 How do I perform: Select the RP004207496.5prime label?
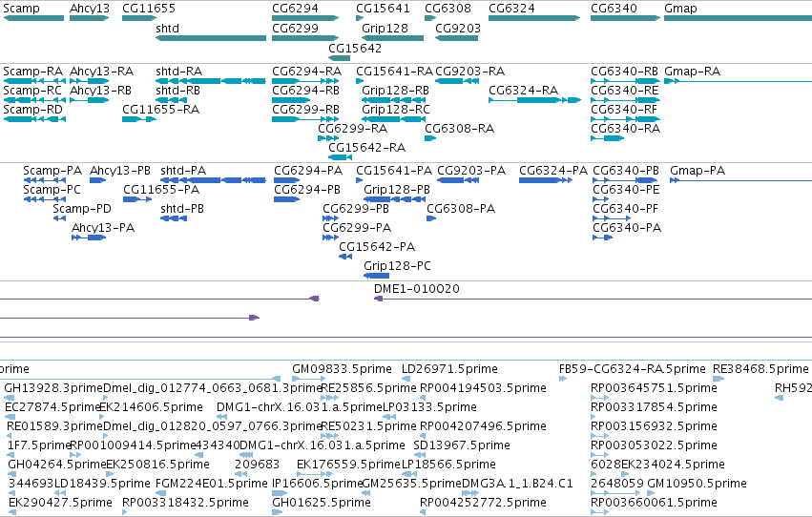pos(483,426)
